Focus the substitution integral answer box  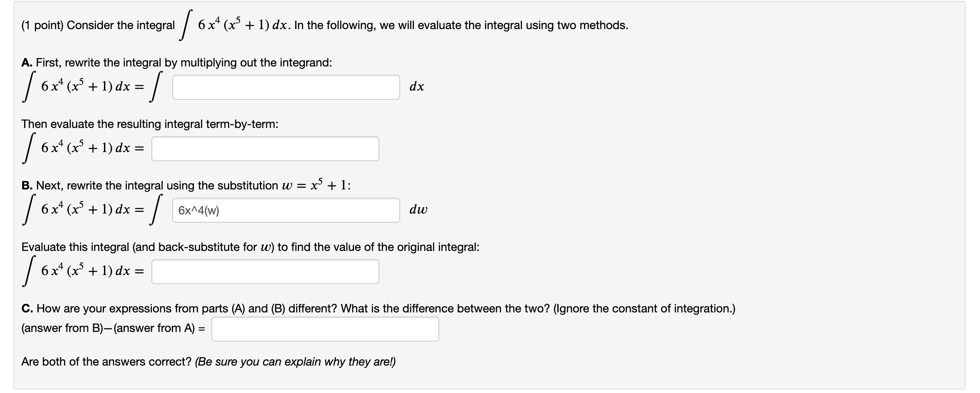point(286,210)
